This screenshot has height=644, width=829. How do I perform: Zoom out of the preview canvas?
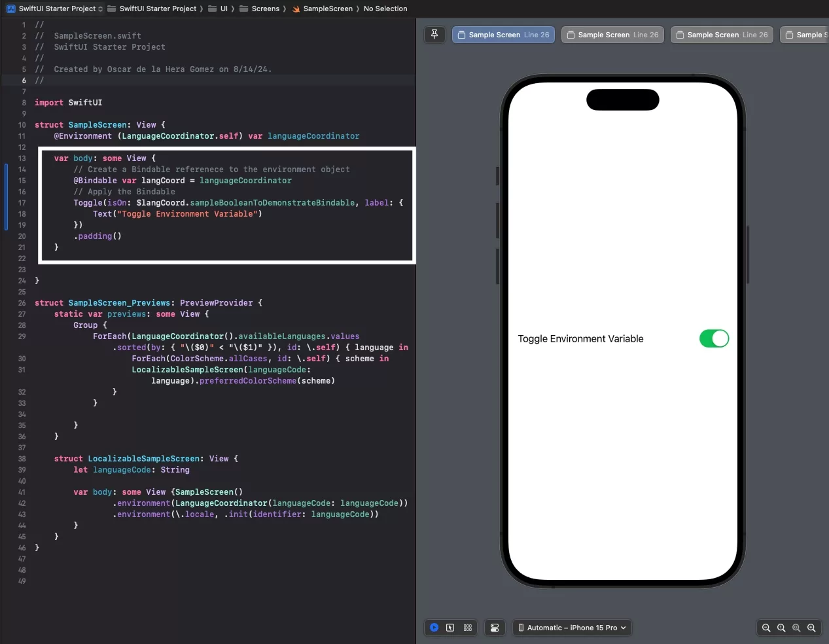(x=766, y=628)
